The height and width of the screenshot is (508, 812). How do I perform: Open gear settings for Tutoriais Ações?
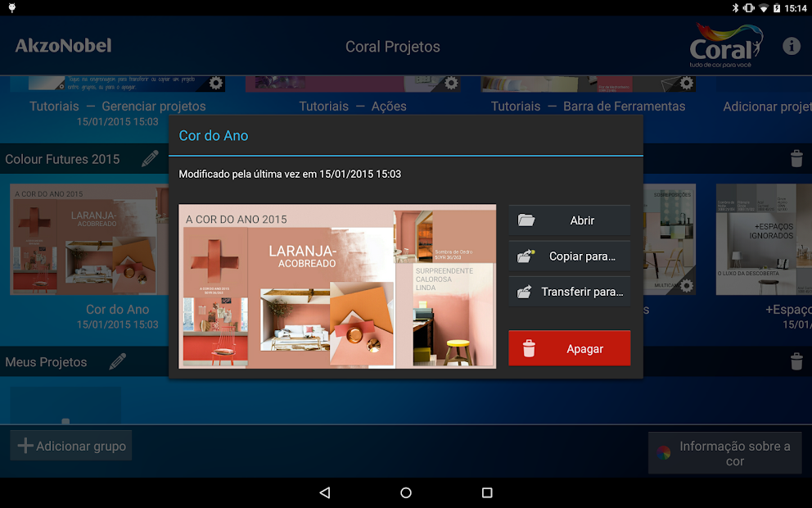[x=452, y=83]
